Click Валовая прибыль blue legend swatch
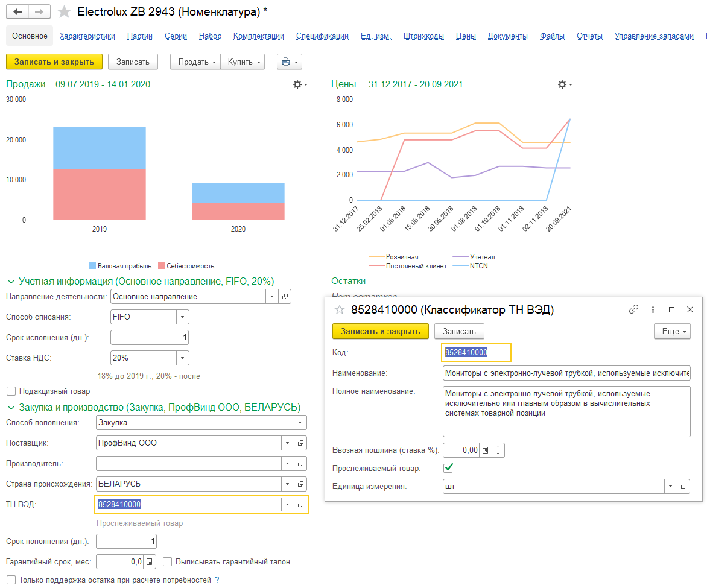The image size is (707, 588). (92, 265)
